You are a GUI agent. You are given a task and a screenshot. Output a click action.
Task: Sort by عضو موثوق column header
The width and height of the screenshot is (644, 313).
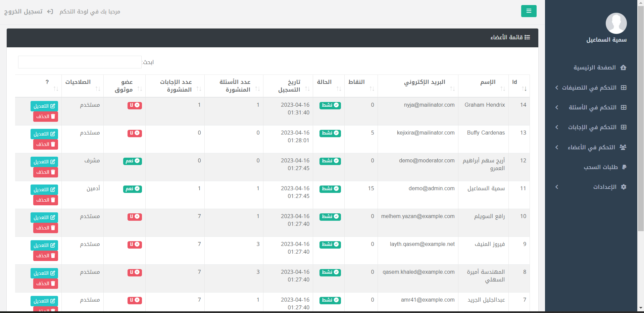click(x=125, y=86)
